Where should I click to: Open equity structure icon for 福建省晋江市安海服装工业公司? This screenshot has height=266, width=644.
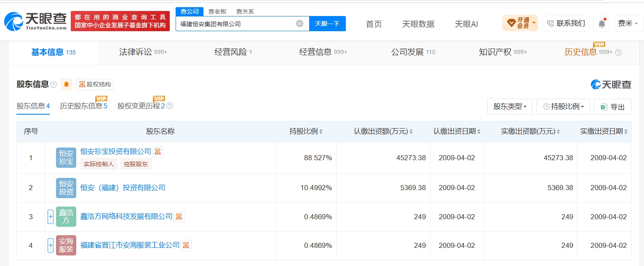coord(186,245)
